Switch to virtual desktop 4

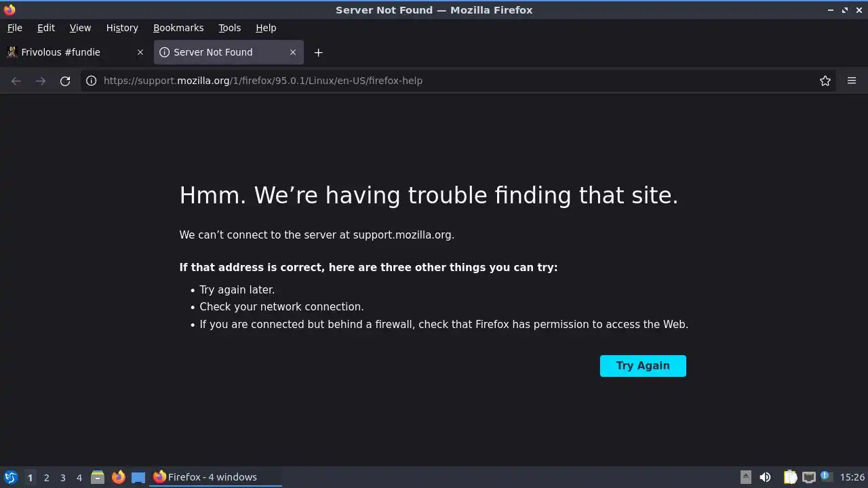[x=79, y=477]
